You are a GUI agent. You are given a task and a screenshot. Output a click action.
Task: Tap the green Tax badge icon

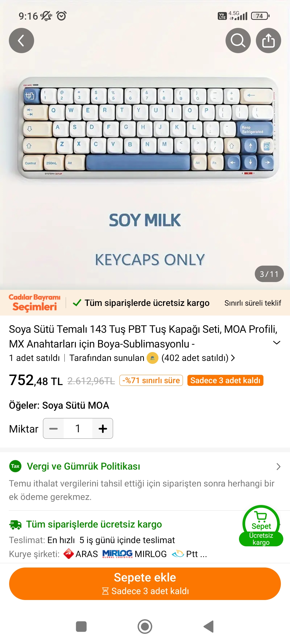15,466
